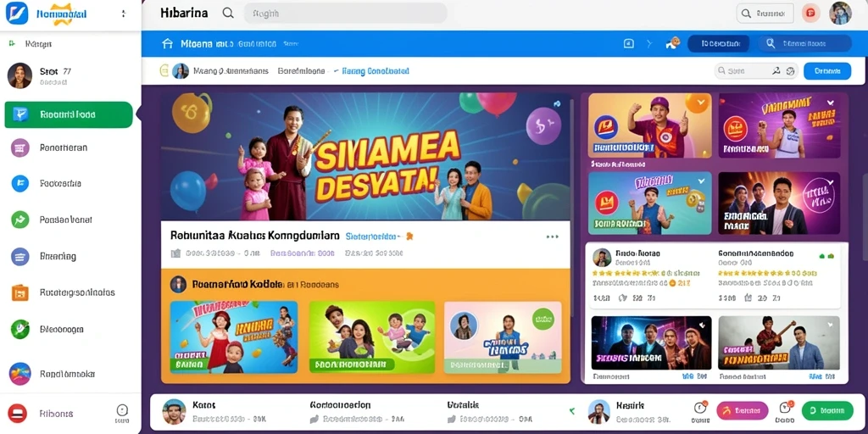The image size is (868, 434).
Task: Open the green arrow sidebar icon item
Action: pyautogui.click(x=20, y=220)
